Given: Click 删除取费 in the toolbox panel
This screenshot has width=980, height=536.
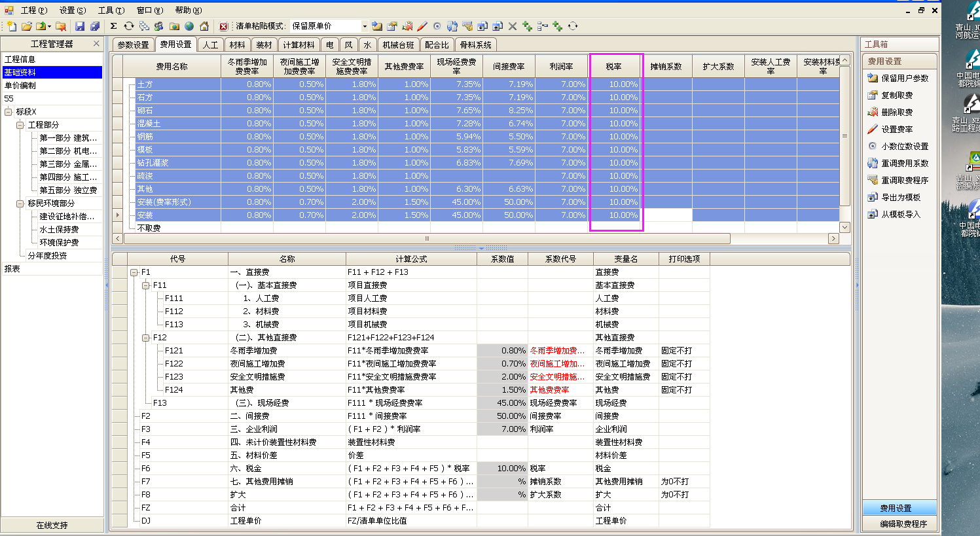Looking at the screenshot, I should [x=896, y=113].
